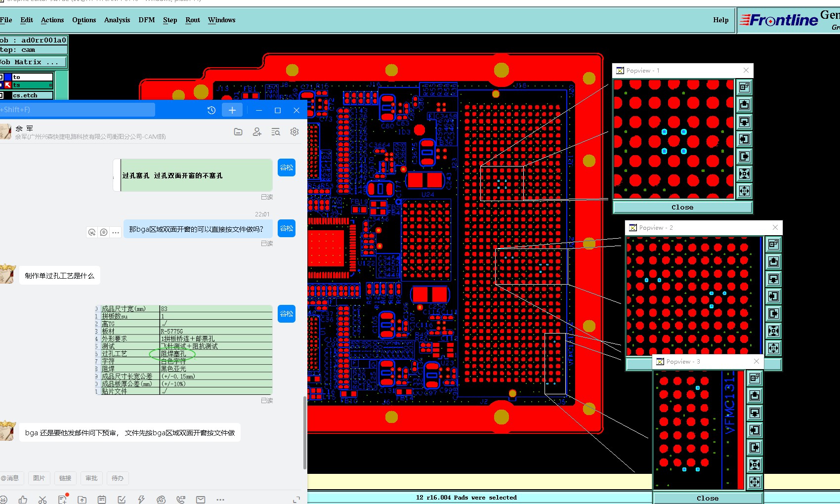Zoom in using Popview 3 inward-arrows icon

pyautogui.click(x=755, y=464)
